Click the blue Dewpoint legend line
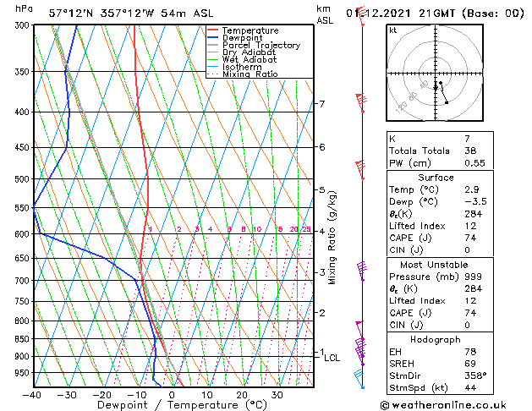 point(212,37)
